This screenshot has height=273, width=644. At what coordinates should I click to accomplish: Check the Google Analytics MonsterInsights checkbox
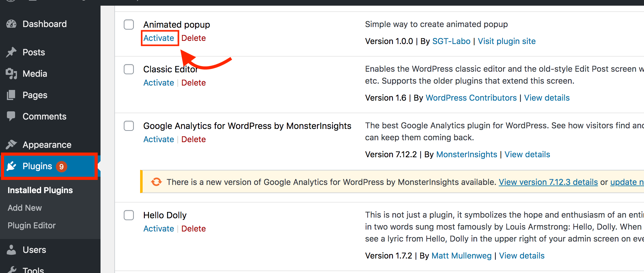click(x=129, y=126)
